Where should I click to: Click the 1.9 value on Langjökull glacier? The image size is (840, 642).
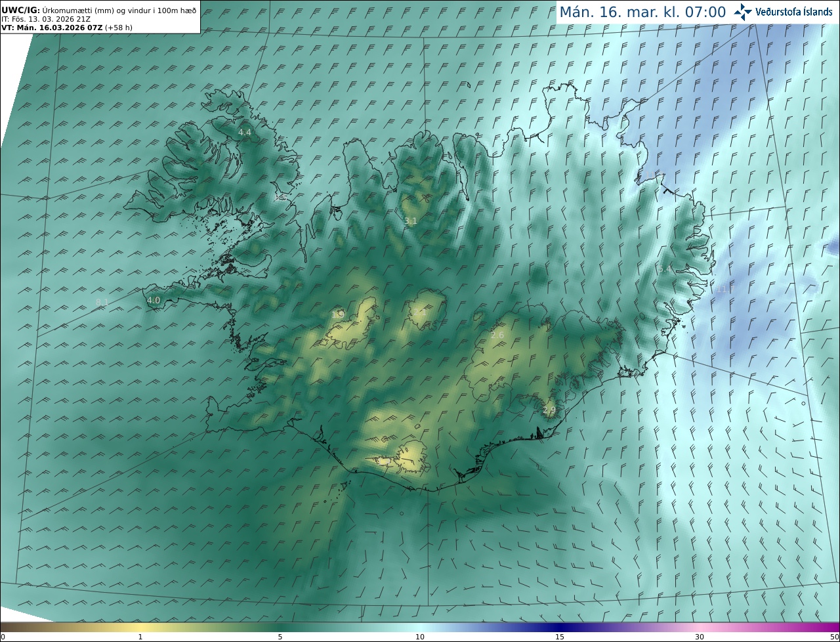tap(338, 315)
